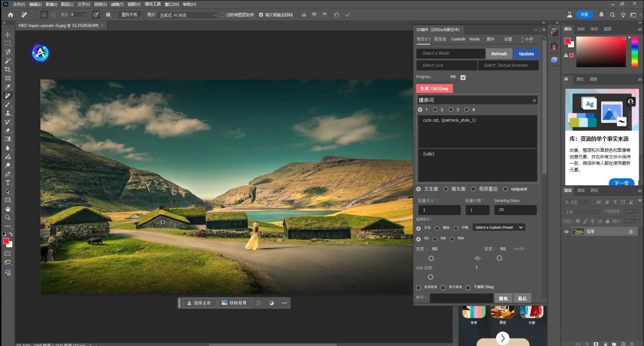Activate the Horizontal Type tool
Screen dimensions: 644x346
tap(7, 183)
